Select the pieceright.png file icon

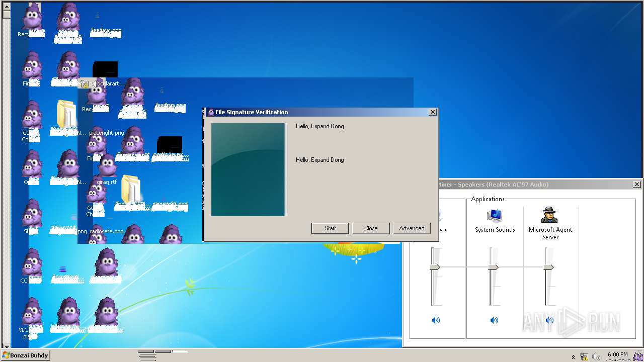pos(106,133)
